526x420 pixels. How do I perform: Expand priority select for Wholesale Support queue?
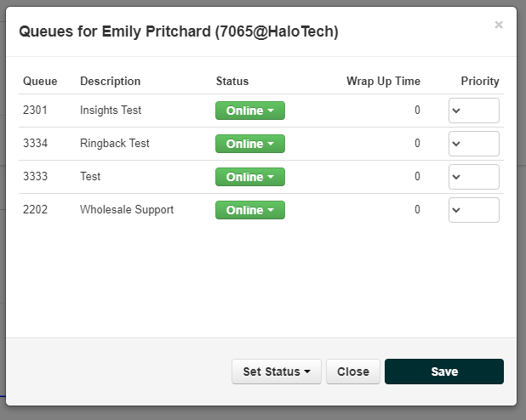tap(474, 210)
